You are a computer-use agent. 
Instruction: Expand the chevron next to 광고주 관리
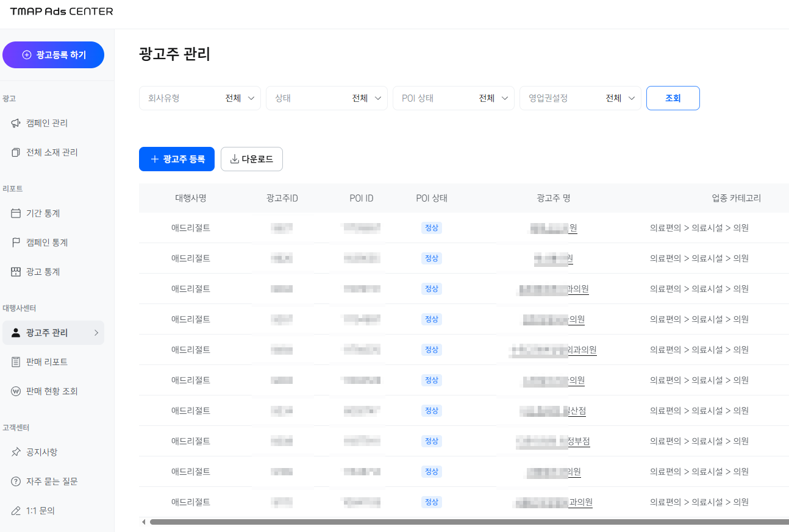[96, 333]
